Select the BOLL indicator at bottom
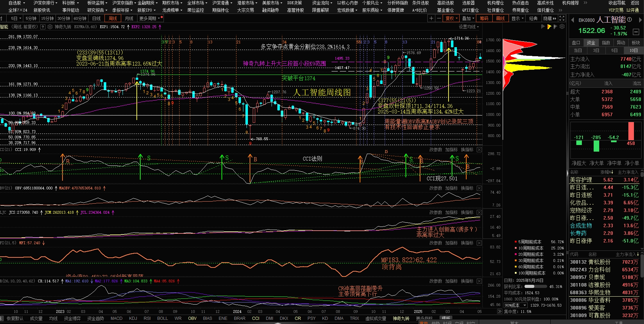Viewport: 644px width, 324px height. 162,318
